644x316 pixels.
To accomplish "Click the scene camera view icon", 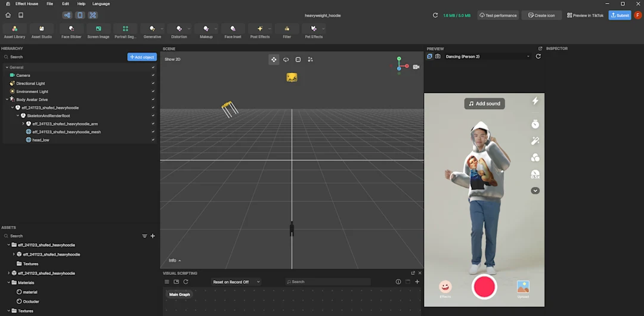I will coord(416,67).
